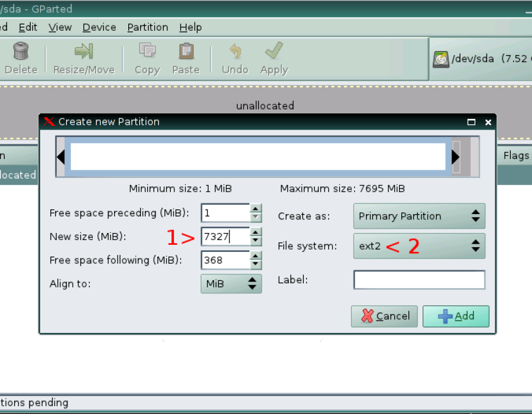This screenshot has height=414, width=532.
Task: Click the Label text field
Action: pos(419,280)
